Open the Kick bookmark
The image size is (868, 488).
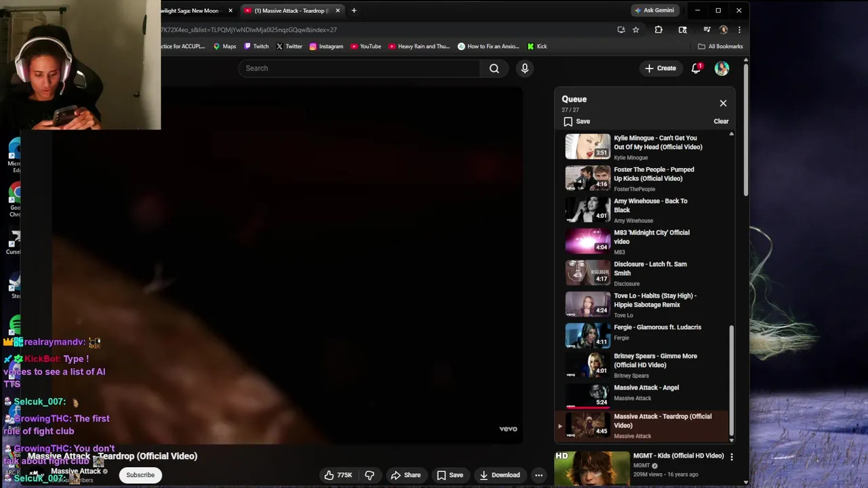coord(537,46)
